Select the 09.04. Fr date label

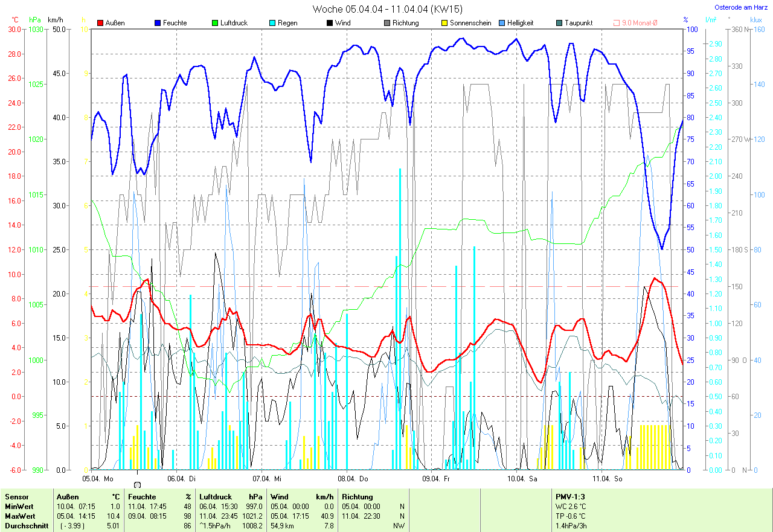point(436,479)
